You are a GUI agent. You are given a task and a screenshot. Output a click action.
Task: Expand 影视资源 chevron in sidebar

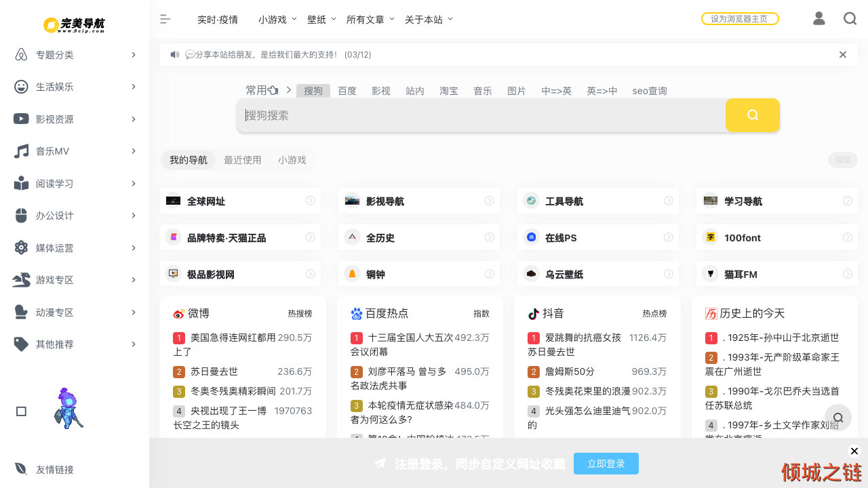click(x=134, y=119)
